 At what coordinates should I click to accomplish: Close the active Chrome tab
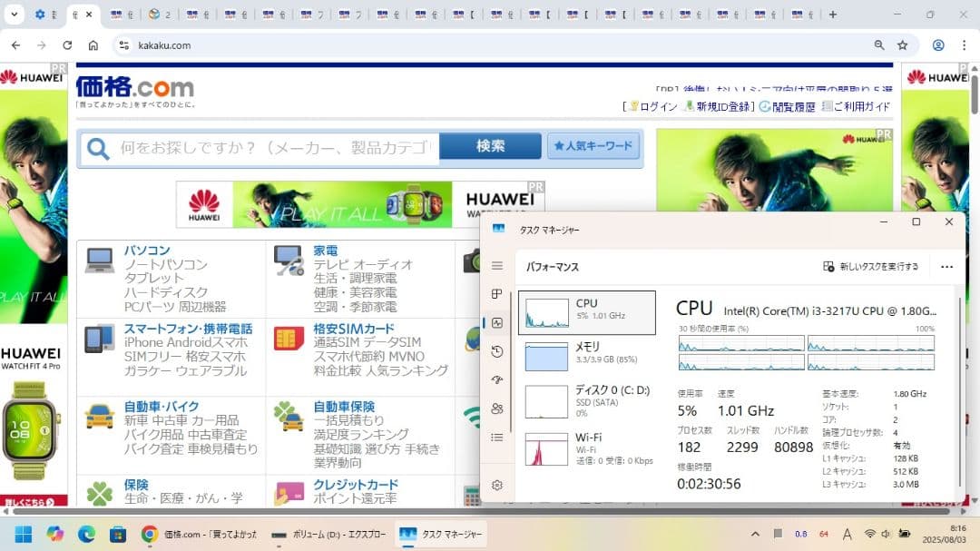[x=89, y=14]
